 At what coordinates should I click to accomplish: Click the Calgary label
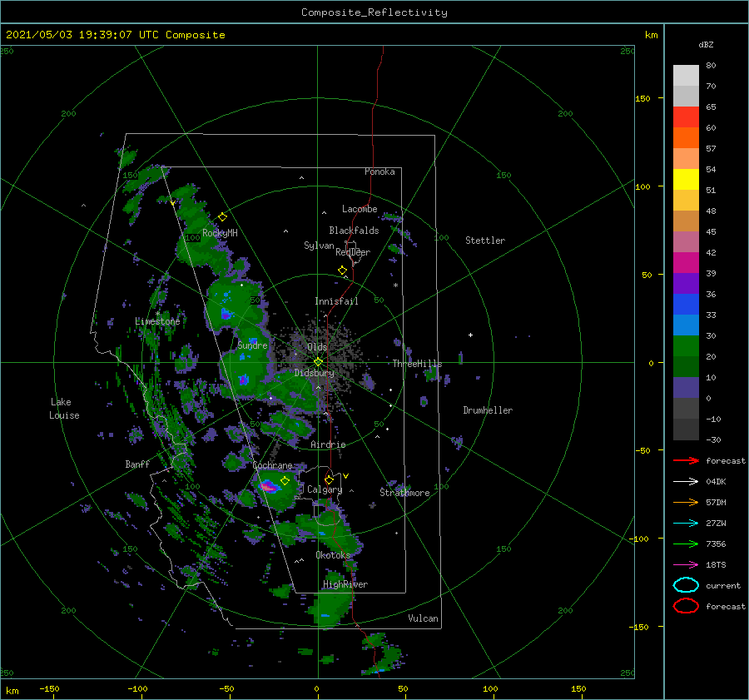(x=325, y=489)
